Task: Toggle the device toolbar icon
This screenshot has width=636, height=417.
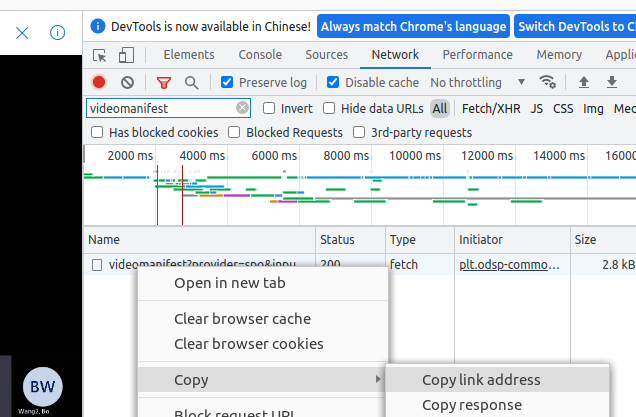Action: 127,55
